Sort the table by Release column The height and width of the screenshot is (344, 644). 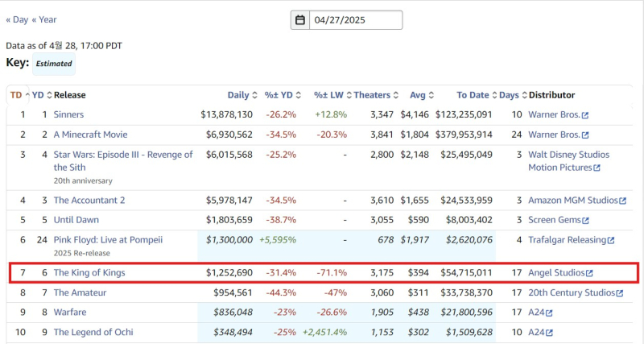pyautogui.click(x=69, y=95)
